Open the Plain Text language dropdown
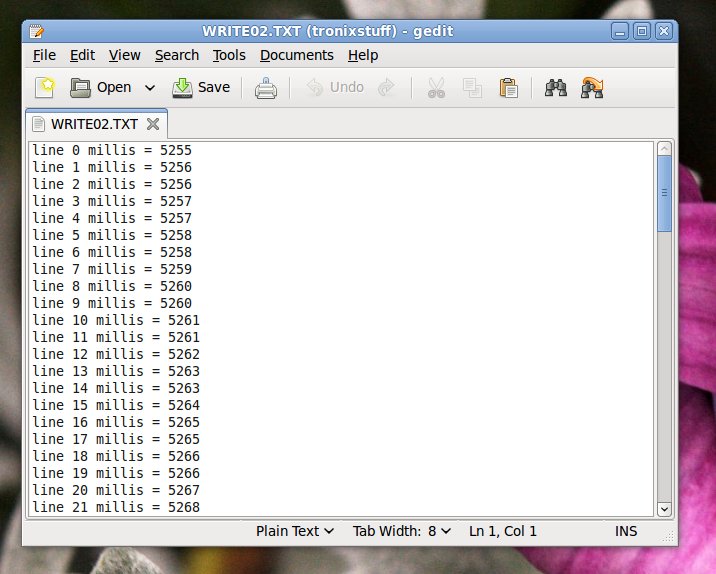 pyautogui.click(x=295, y=531)
